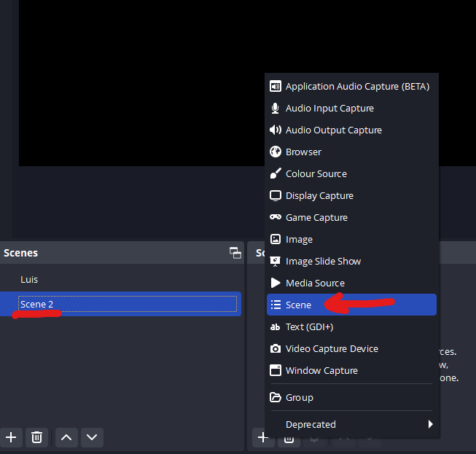The width and height of the screenshot is (476, 454).
Task: Select Display Capture in the add menu
Action: click(x=351, y=195)
